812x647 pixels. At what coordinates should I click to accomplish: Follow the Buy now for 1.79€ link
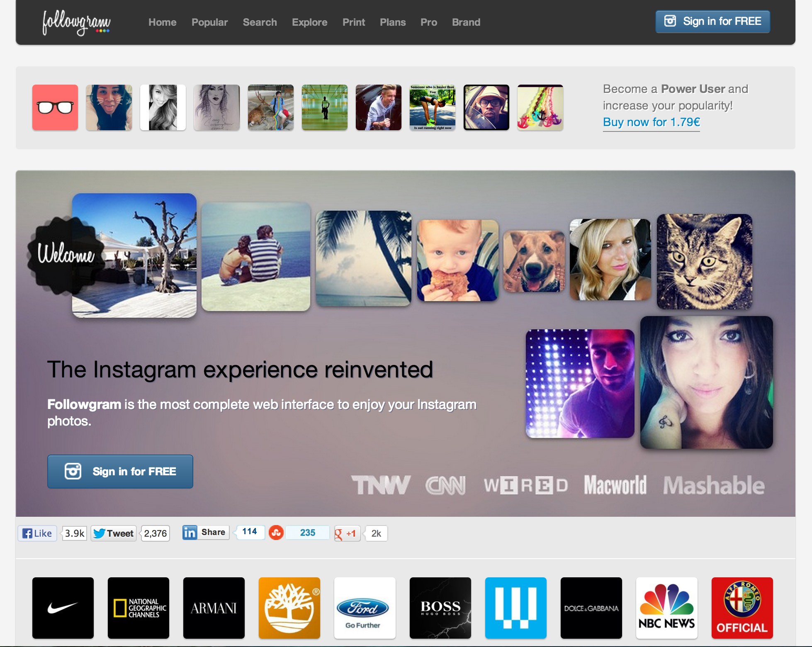click(x=651, y=122)
